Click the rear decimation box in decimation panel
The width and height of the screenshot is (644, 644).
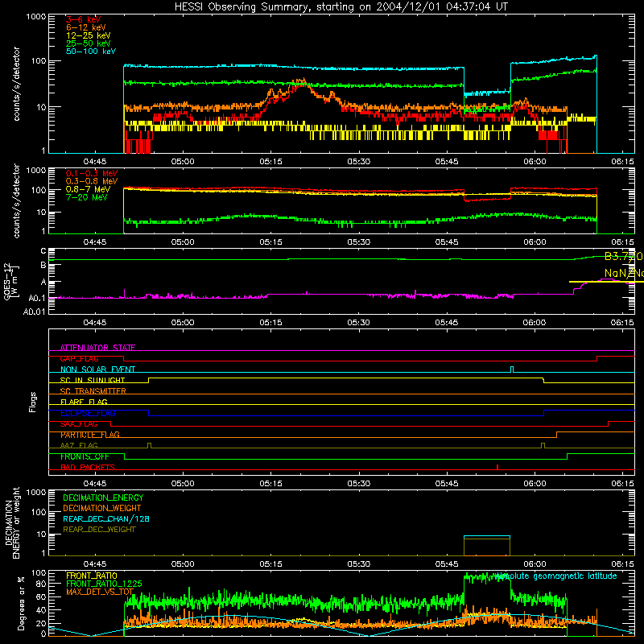(487, 546)
